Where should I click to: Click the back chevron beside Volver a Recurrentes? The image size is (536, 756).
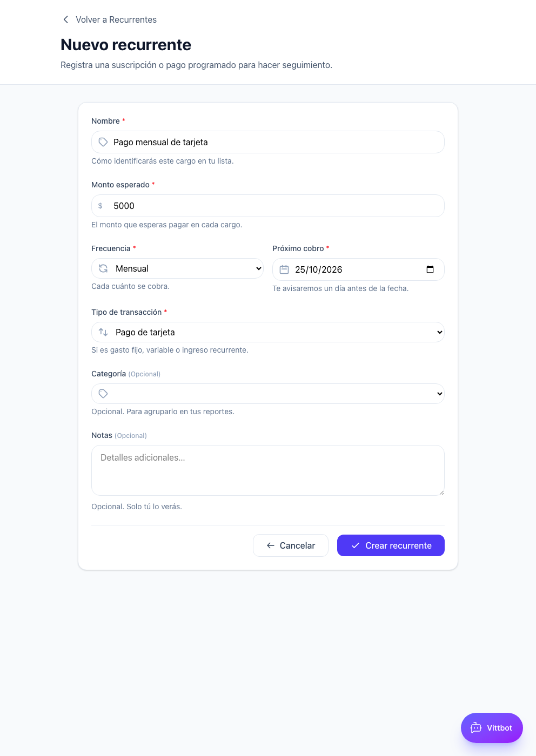pos(66,19)
